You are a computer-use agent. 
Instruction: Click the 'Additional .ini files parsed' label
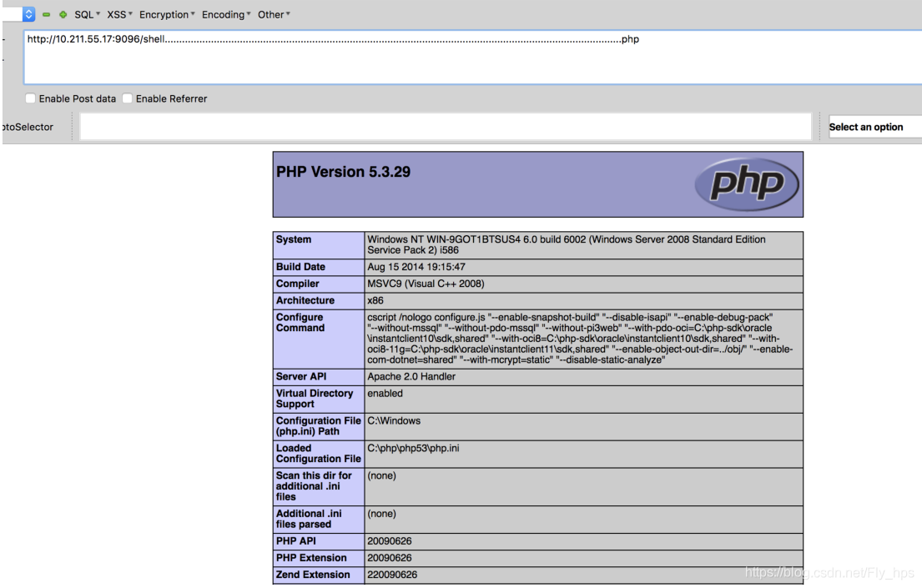(x=319, y=520)
